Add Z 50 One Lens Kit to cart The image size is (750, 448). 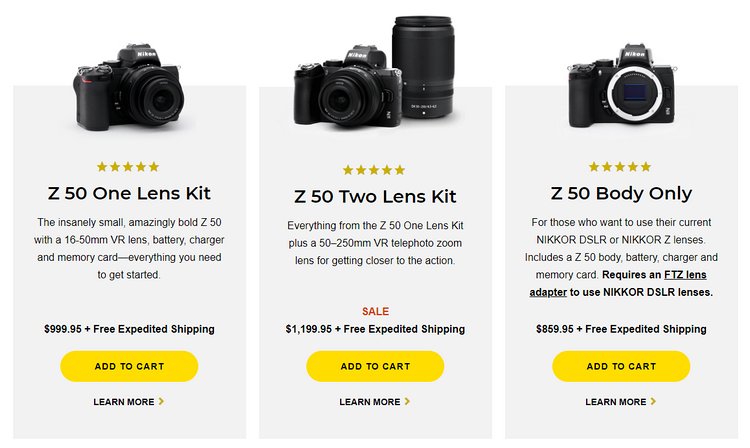pyautogui.click(x=129, y=366)
